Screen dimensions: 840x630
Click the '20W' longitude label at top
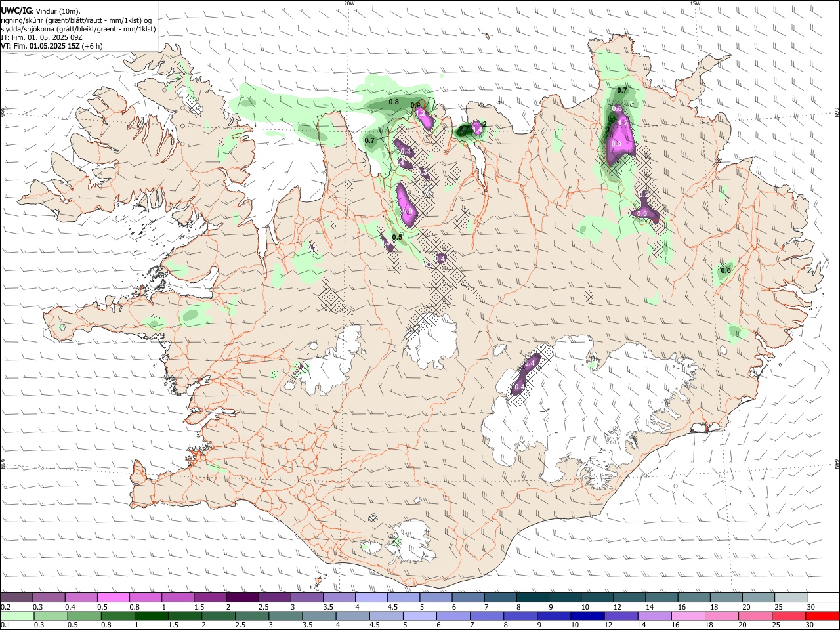[350, 3]
